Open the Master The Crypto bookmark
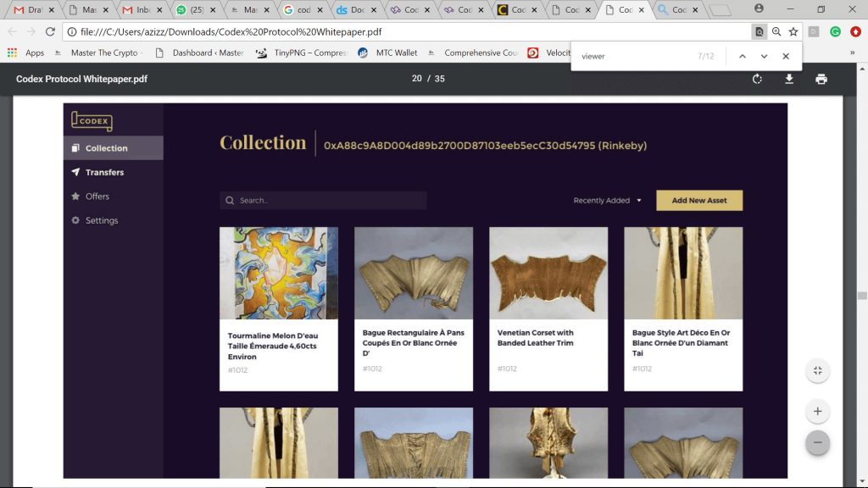The width and height of the screenshot is (868, 488). point(98,53)
